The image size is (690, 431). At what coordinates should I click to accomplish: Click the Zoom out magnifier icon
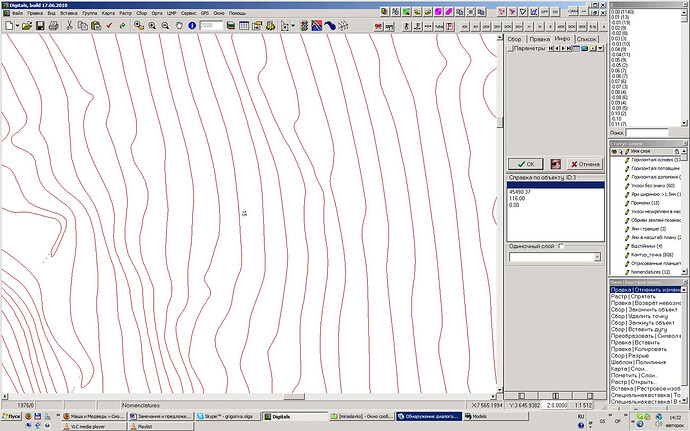[x=165, y=26]
